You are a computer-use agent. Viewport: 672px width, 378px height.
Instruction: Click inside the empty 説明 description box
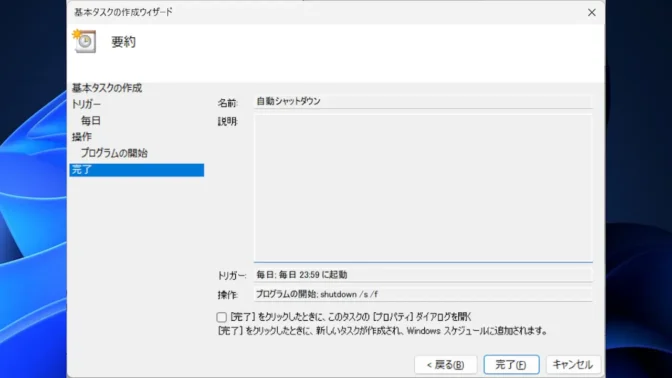[x=423, y=188]
